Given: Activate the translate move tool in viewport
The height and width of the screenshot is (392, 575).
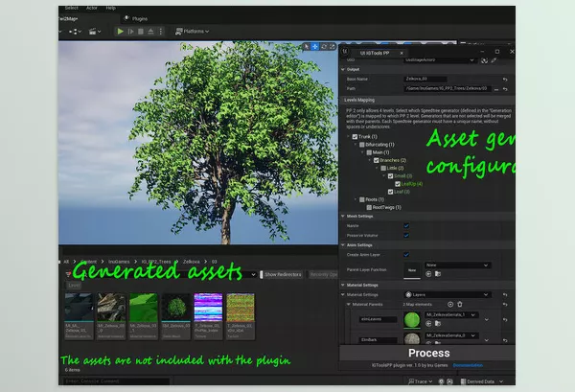Looking at the screenshot, I should [315, 47].
